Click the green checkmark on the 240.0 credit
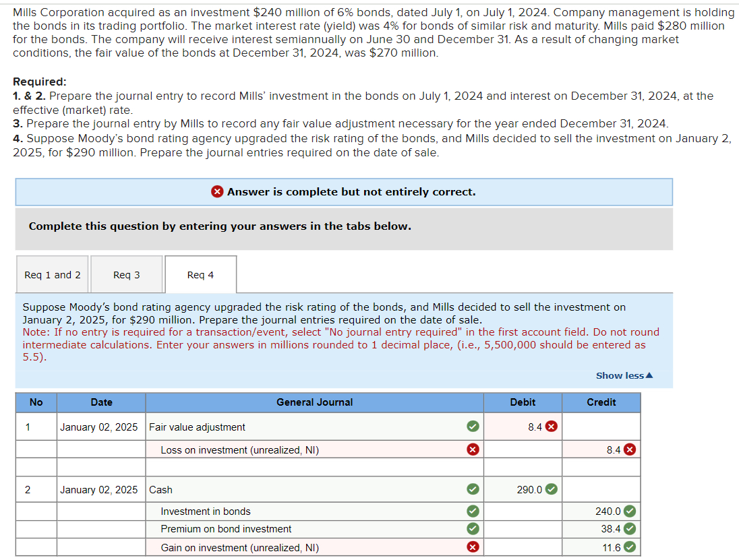 pyautogui.click(x=628, y=511)
